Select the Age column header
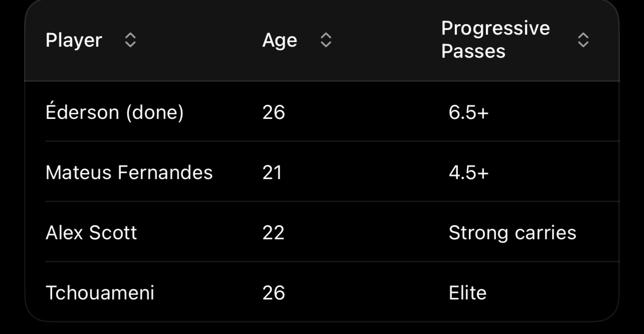Viewport: 644px width, 334px height. [279, 40]
